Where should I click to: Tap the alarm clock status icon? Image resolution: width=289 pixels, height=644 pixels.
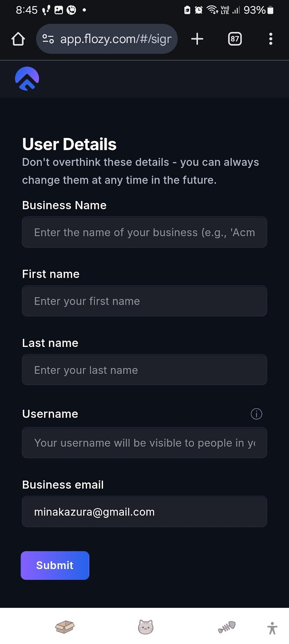click(x=198, y=10)
